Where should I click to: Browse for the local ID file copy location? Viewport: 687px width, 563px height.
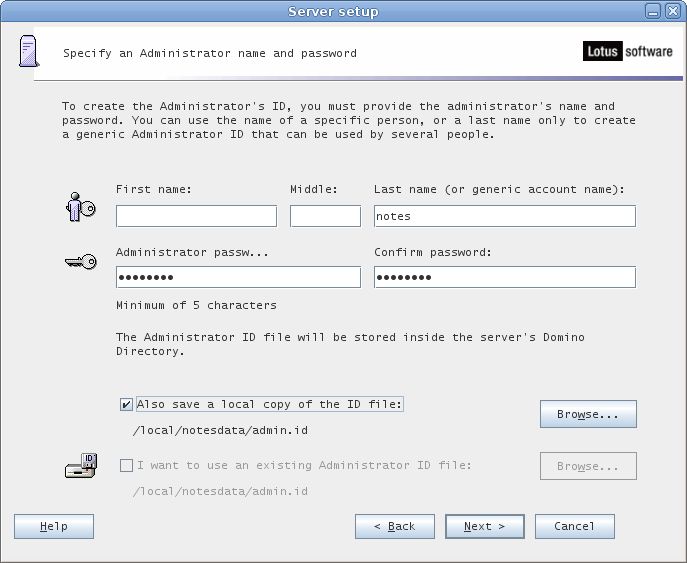[x=588, y=414]
